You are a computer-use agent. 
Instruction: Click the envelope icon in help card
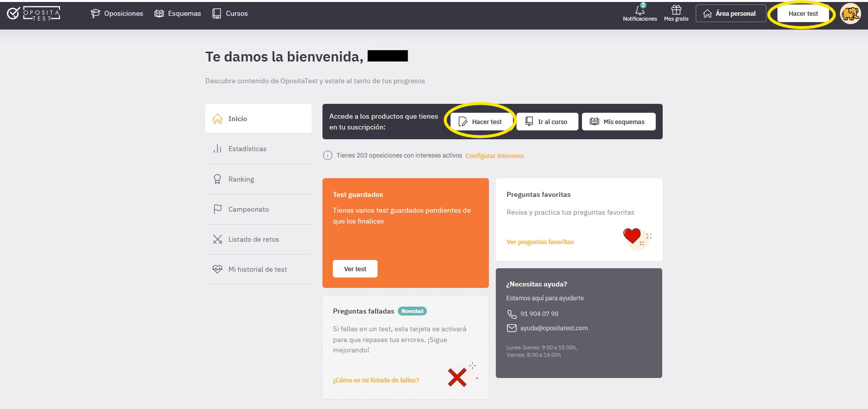(x=512, y=328)
